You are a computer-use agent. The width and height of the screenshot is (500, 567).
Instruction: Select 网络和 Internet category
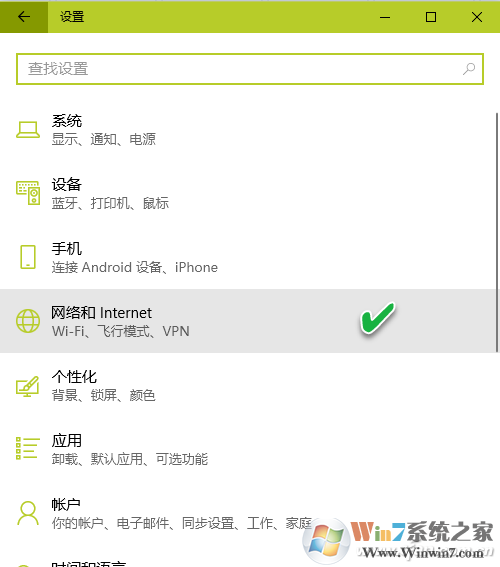[248, 321]
